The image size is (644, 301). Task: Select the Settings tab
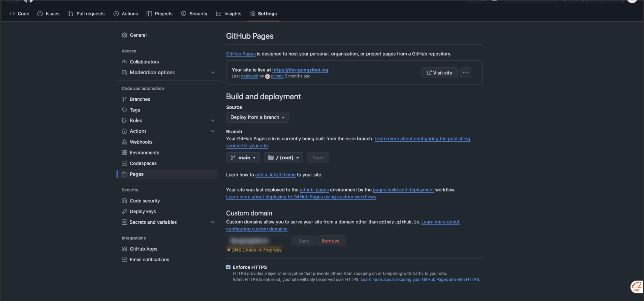pyautogui.click(x=263, y=14)
